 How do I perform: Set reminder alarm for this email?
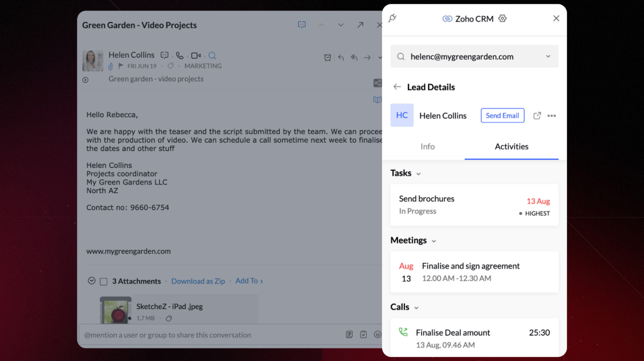tap(327, 57)
